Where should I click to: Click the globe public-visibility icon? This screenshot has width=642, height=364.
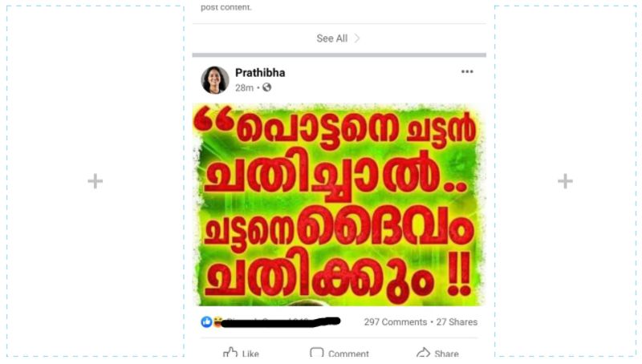[x=267, y=87]
